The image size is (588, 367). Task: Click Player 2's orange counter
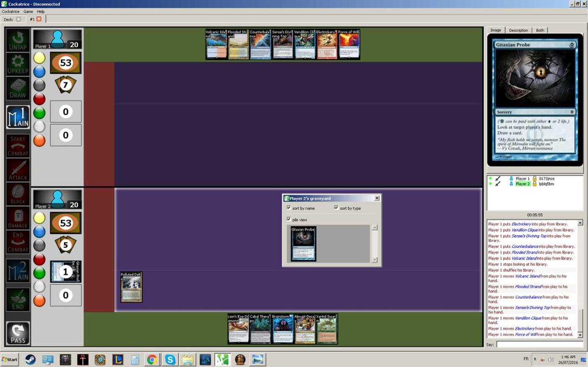coord(39,300)
